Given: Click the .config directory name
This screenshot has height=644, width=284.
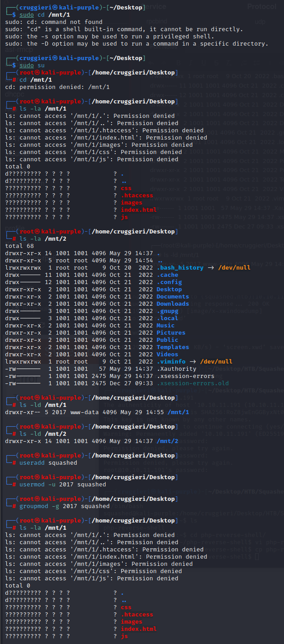Looking at the screenshot, I should pyautogui.click(x=169, y=282).
